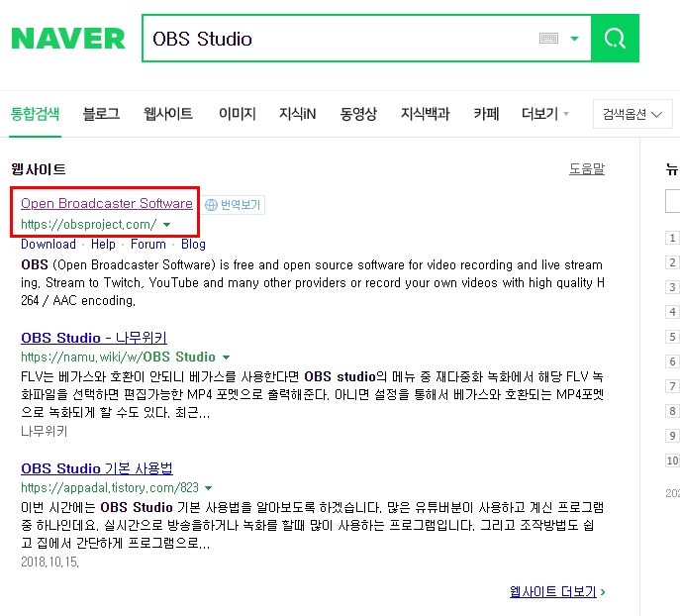The width and height of the screenshot is (680, 616).
Task: Click the Forum sublink
Action: tap(148, 245)
